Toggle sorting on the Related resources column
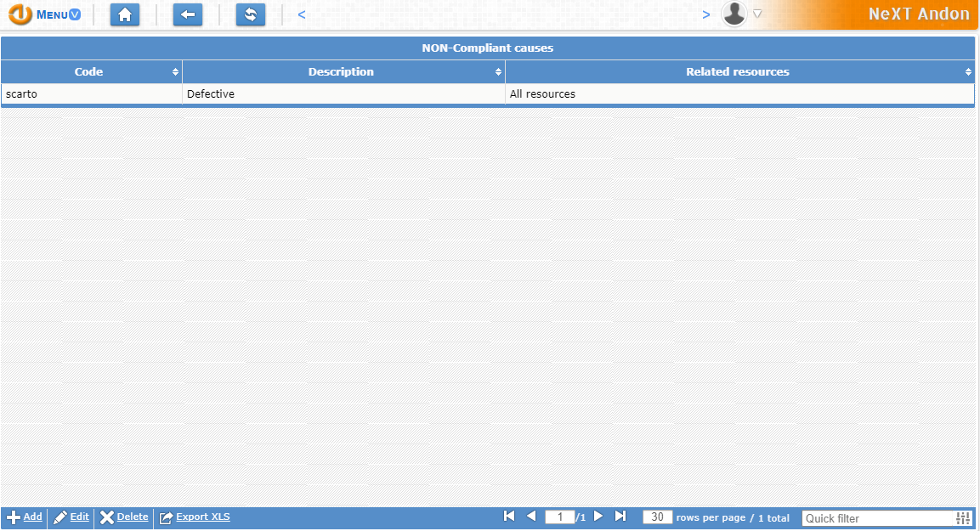The width and height of the screenshot is (980, 531). tap(967, 71)
